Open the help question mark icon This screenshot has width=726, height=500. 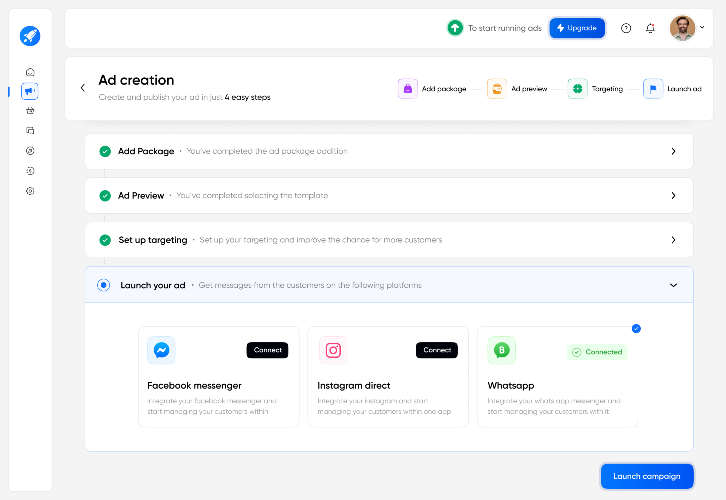pos(626,28)
